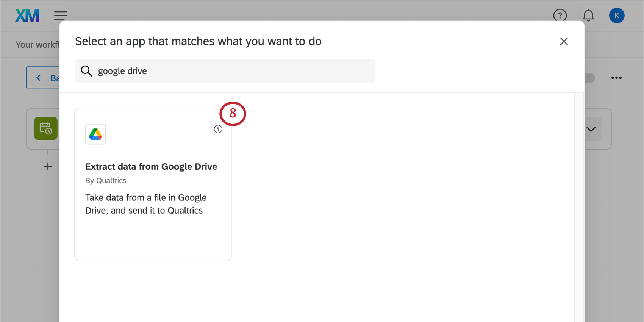Screen dimensions: 644x322
Task: Add a step with the plus icon
Action: 48,166
